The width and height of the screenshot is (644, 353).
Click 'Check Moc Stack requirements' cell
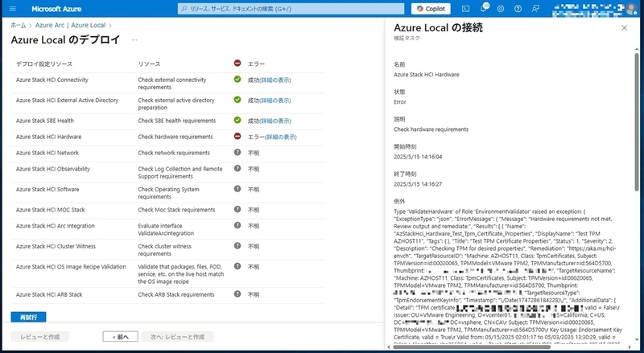point(176,210)
